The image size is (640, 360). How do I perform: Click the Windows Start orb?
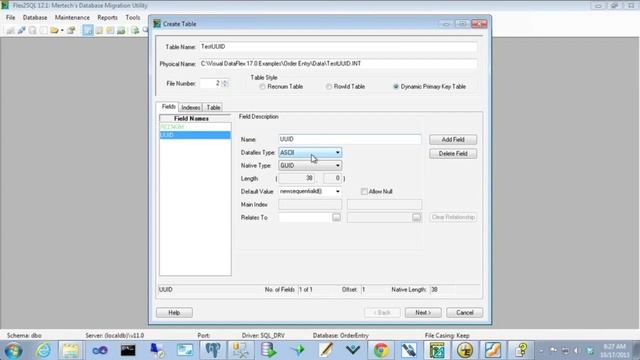(13, 350)
